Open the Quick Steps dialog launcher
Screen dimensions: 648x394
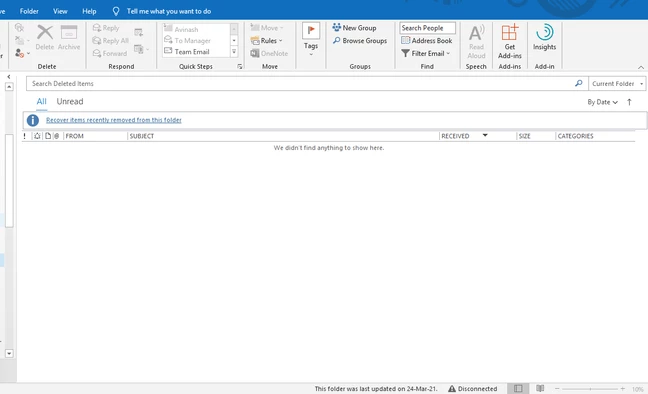[x=240, y=67]
